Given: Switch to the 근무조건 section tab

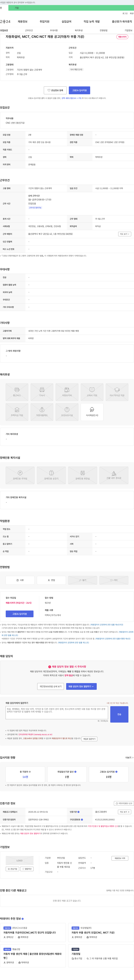Looking at the screenshot, I should click(29, 30).
